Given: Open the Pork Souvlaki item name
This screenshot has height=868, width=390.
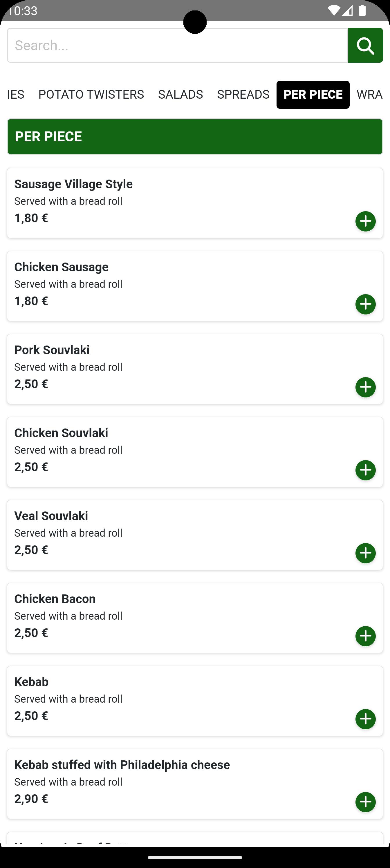Looking at the screenshot, I should [x=52, y=350].
